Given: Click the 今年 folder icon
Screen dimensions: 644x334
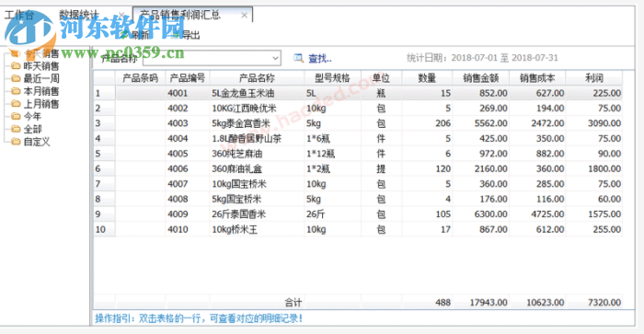Looking at the screenshot, I should 16,116.
